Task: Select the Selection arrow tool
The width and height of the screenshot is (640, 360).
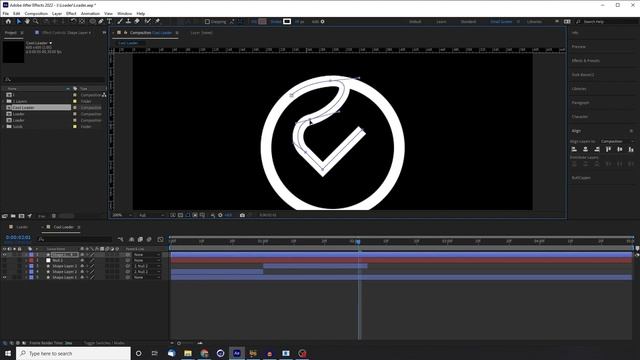Action: (19, 21)
